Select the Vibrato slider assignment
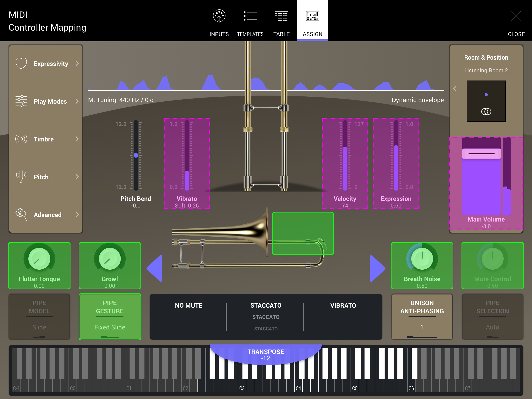The height and width of the screenshot is (399, 532). pyautogui.click(x=187, y=163)
